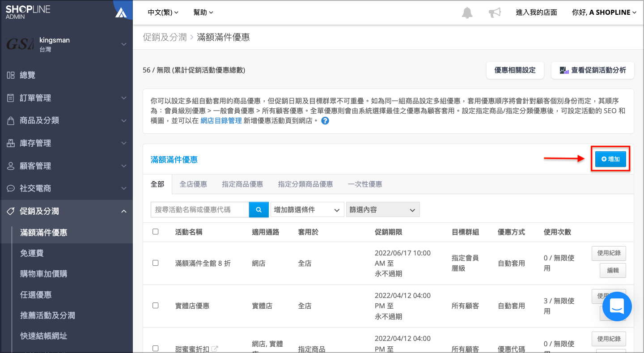The image size is (644, 353).
Task: Expand 庫存管理 sidebar section
Action: tap(66, 143)
